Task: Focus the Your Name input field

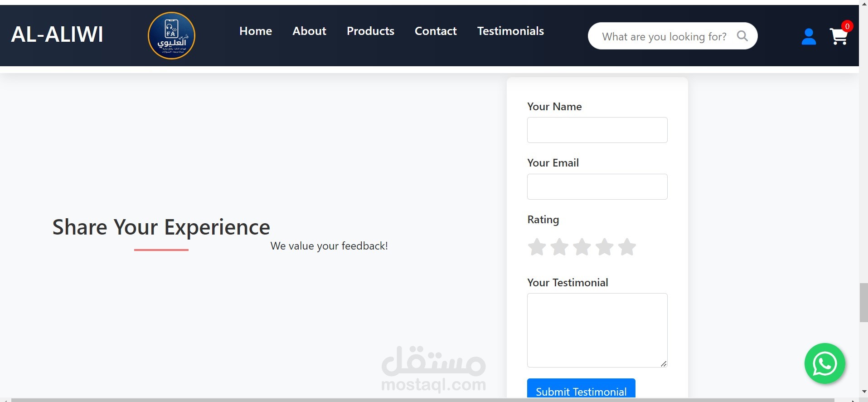Action: point(597,130)
